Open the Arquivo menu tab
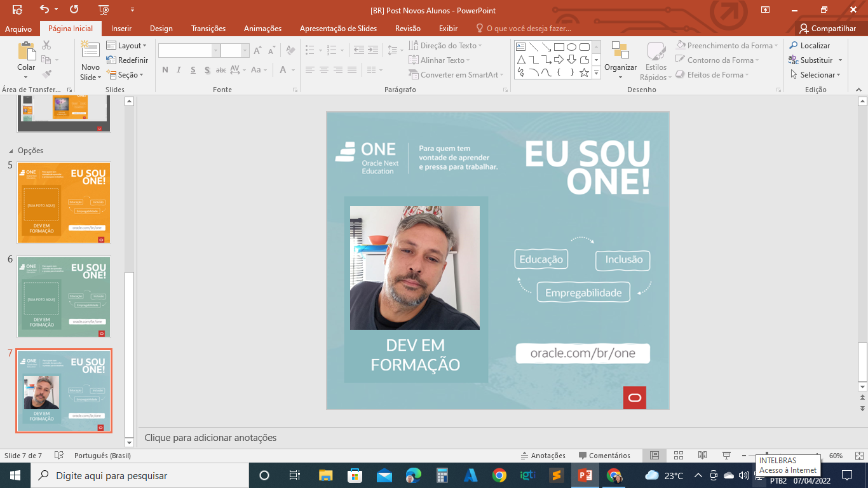868x488 pixels. tap(18, 29)
